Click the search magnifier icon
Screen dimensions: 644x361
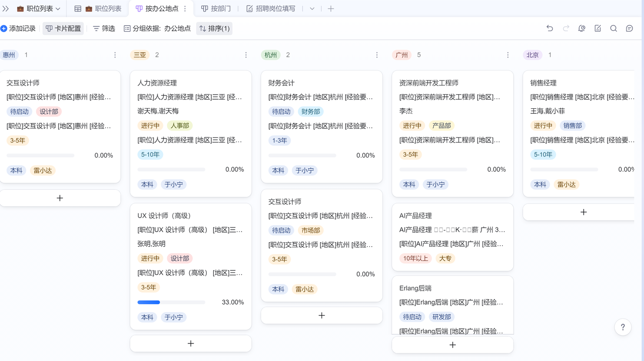click(613, 29)
